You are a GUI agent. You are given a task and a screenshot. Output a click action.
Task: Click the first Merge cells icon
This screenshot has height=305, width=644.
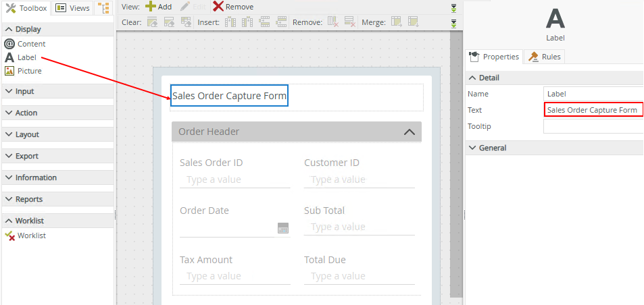(x=397, y=22)
